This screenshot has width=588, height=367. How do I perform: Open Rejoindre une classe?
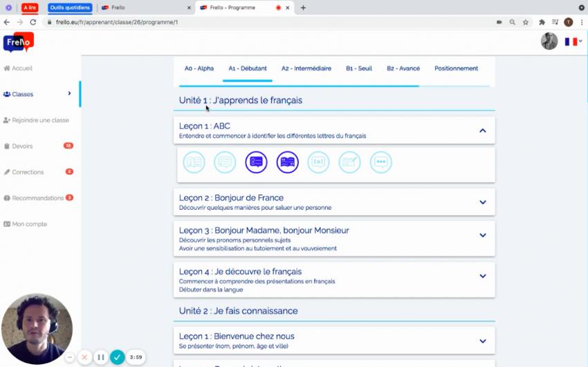coord(36,120)
